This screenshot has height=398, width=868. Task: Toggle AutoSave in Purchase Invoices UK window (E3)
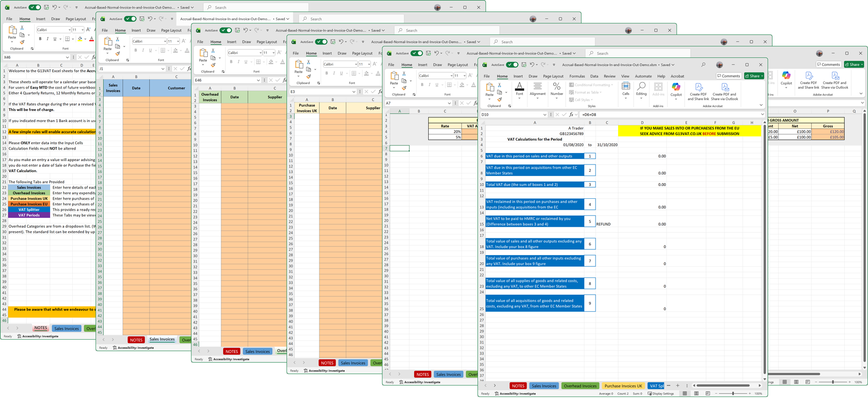click(x=321, y=42)
